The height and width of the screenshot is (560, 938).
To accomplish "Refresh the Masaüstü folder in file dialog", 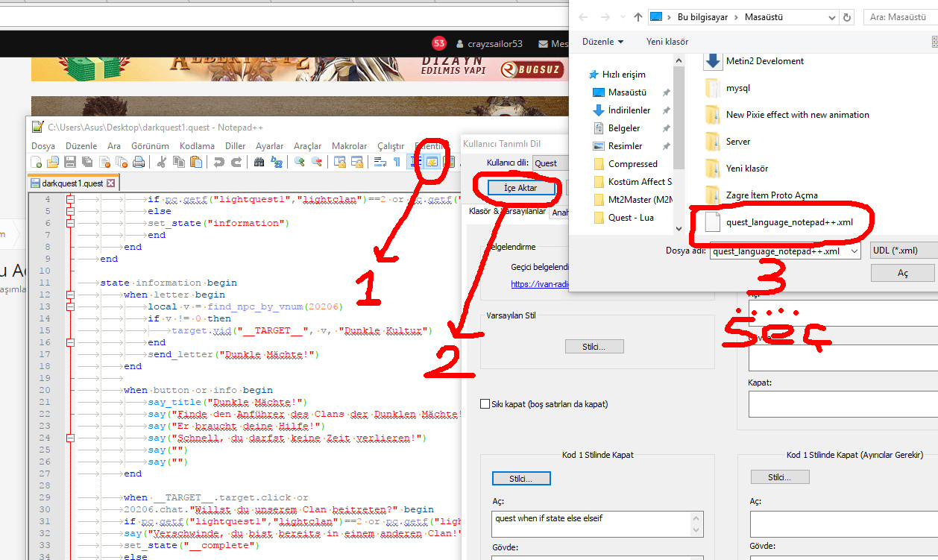I will tap(847, 16).
